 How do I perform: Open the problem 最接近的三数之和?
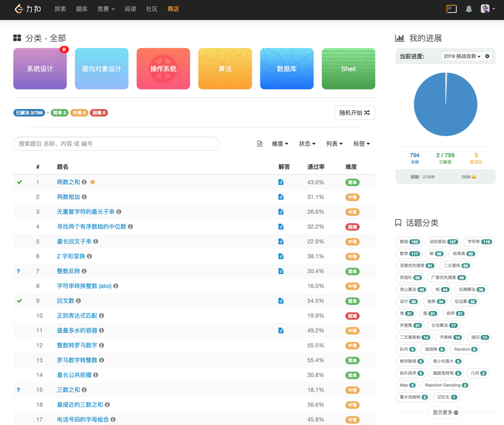point(80,405)
